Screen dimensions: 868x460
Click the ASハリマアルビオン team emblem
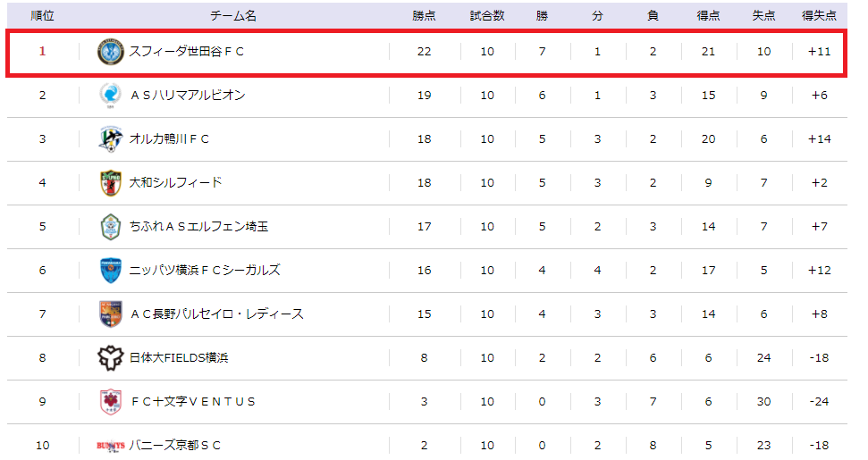click(110, 95)
